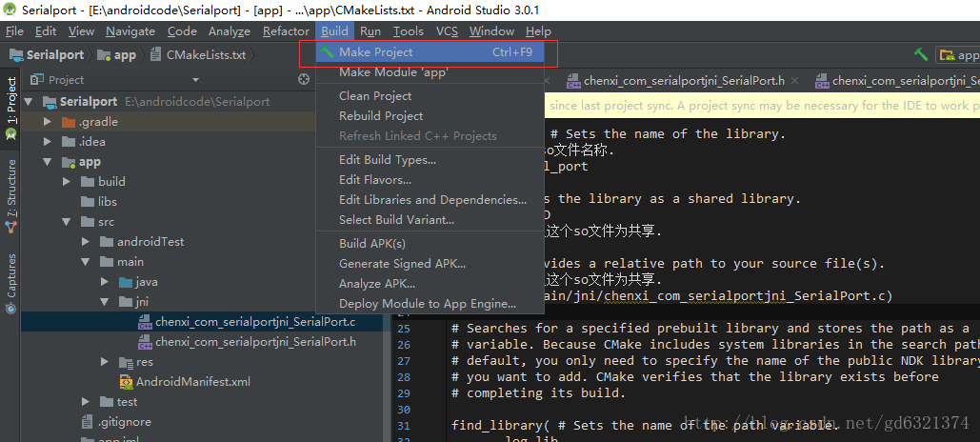Open the VCS menu
The width and height of the screenshot is (980, 442).
[447, 31]
